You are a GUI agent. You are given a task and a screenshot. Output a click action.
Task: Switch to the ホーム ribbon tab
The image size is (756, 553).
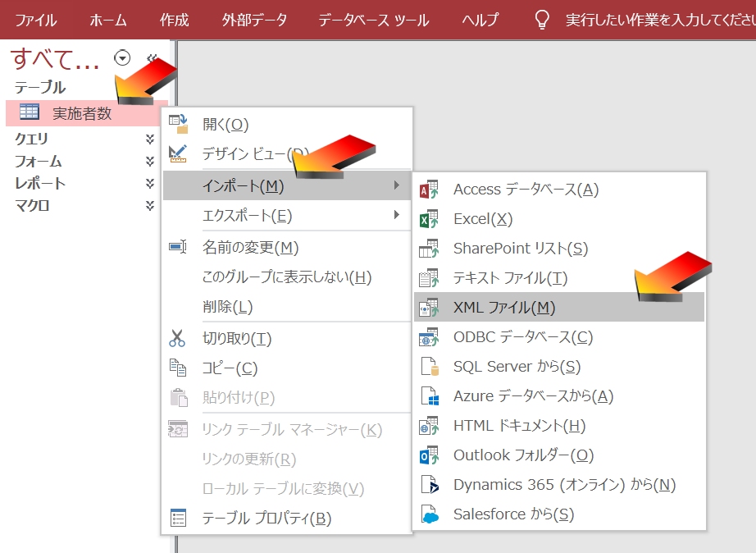tap(108, 20)
